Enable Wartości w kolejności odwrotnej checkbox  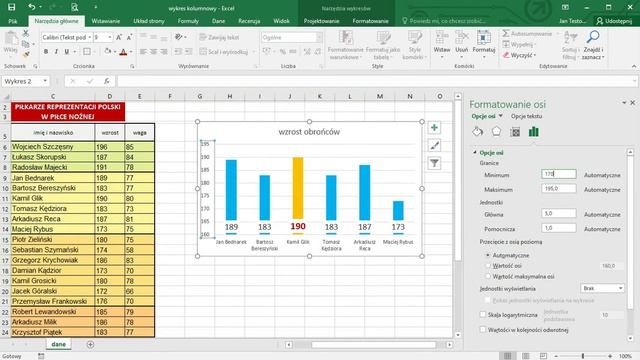click(483, 329)
